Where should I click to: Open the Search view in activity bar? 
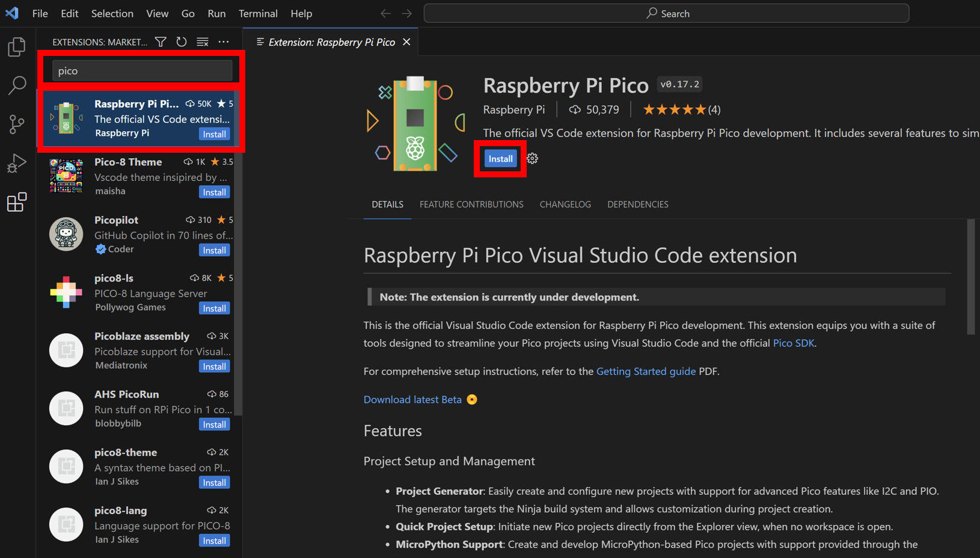pos(17,85)
